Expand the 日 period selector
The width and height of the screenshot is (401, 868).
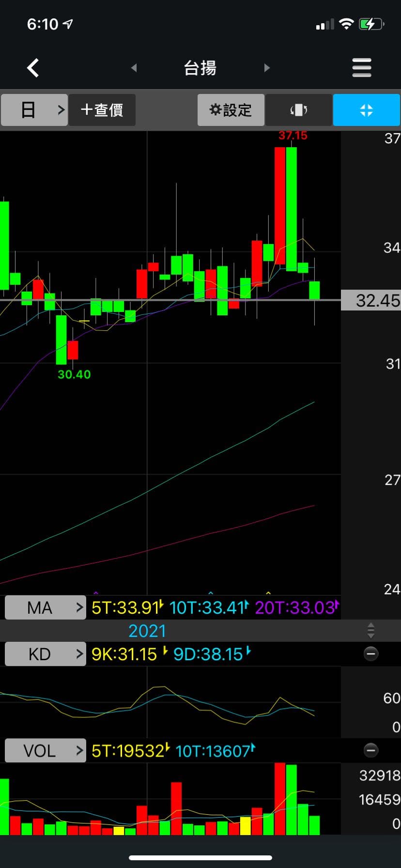point(34,110)
